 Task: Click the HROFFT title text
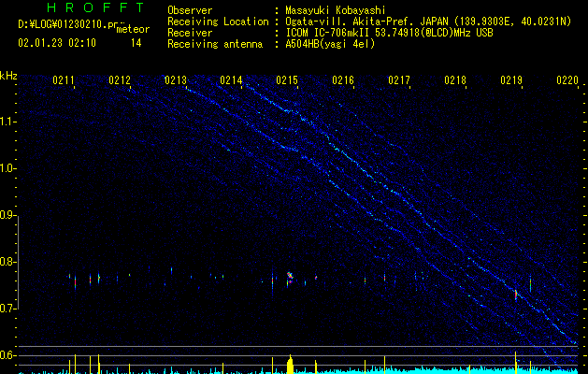pos(95,7)
